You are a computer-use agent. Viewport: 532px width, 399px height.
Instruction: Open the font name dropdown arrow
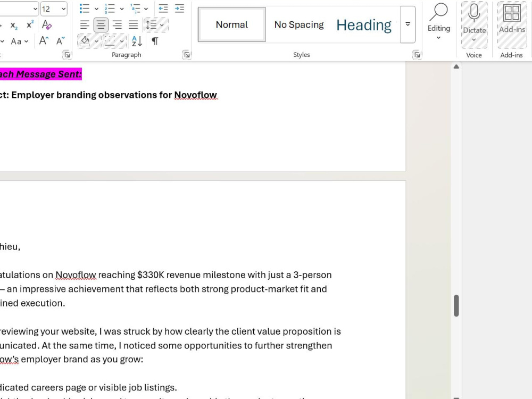point(35,9)
